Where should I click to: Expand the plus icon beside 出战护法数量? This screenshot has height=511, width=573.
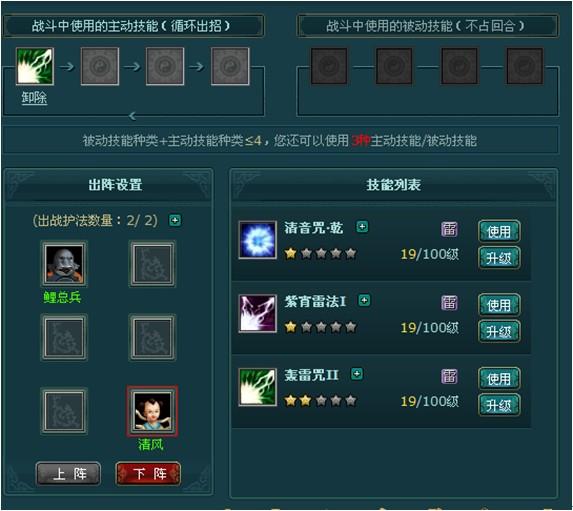tap(175, 220)
